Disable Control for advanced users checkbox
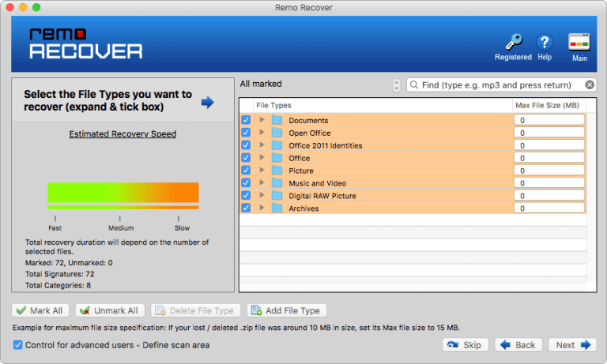The width and height of the screenshot is (607, 364). tap(18, 345)
